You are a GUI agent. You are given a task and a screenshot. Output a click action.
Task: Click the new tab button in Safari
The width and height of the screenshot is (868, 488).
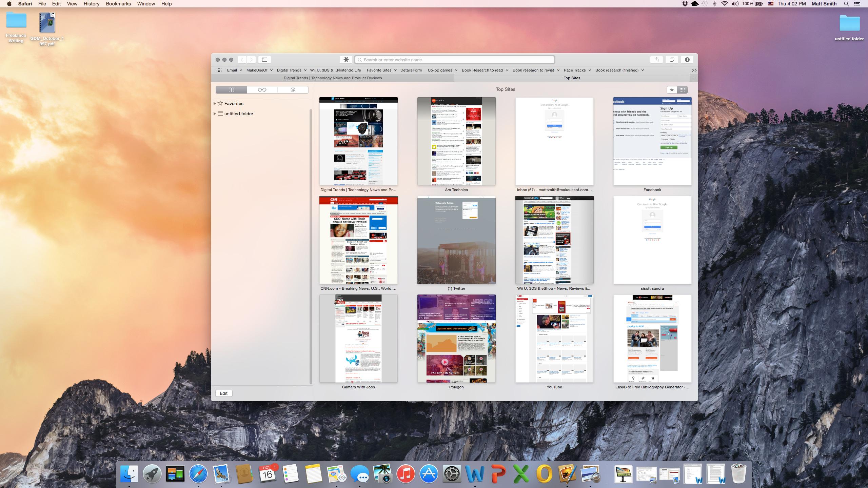[x=693, y=78]
